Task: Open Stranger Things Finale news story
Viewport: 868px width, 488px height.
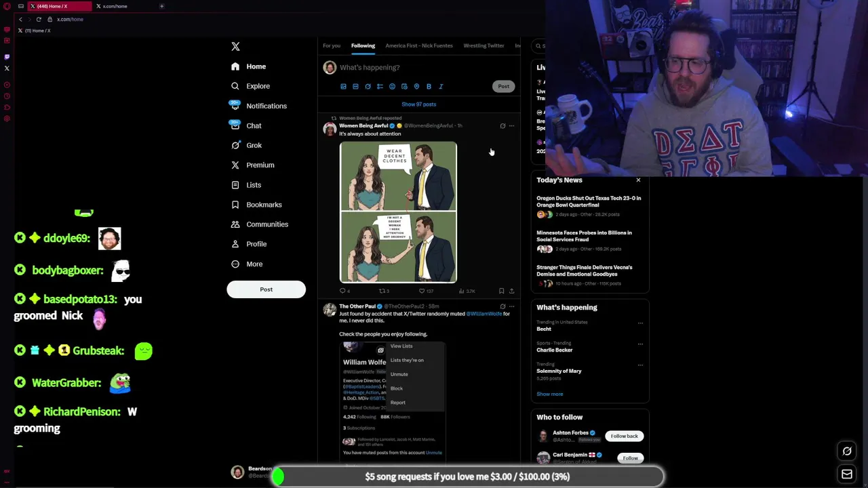Action: point(584,270)
